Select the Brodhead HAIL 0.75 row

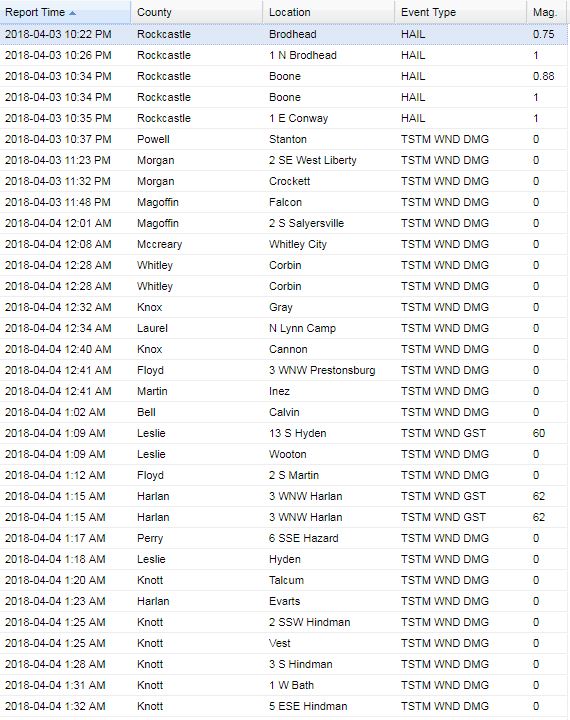284,34
